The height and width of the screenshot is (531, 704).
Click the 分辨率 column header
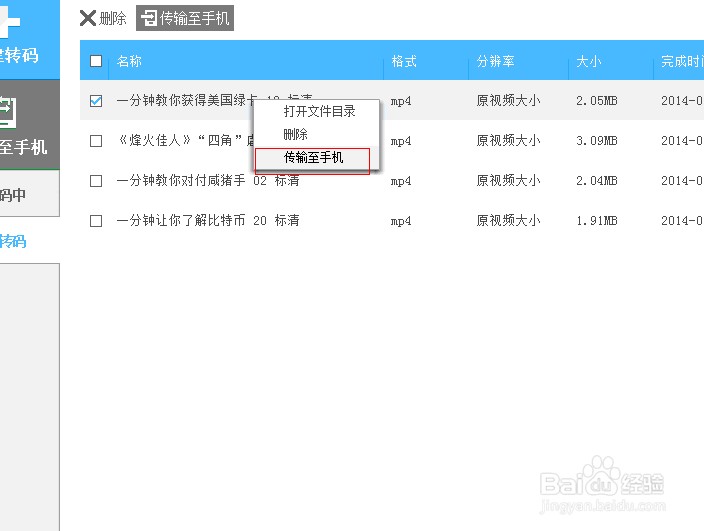pos(495,61)
